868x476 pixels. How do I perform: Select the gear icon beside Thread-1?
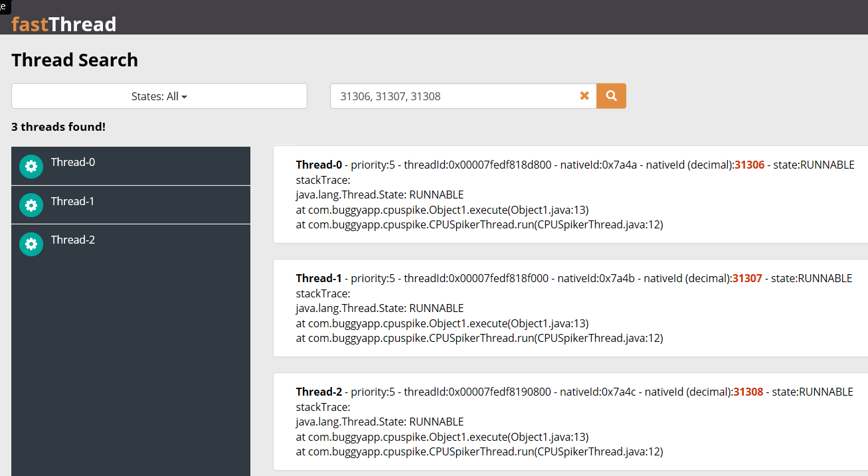(31, 205)
